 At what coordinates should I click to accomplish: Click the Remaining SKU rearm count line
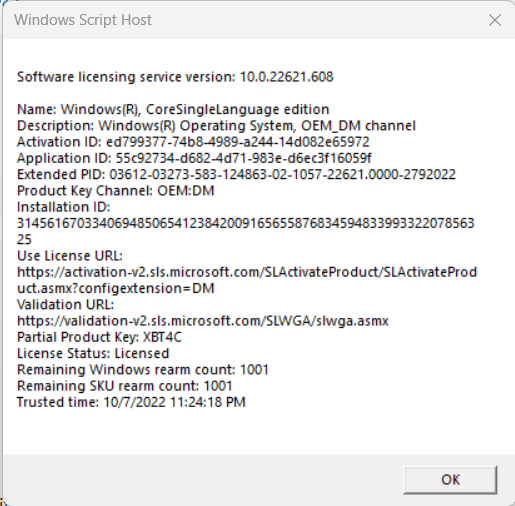pyautogui.click(x=125, y=386)
